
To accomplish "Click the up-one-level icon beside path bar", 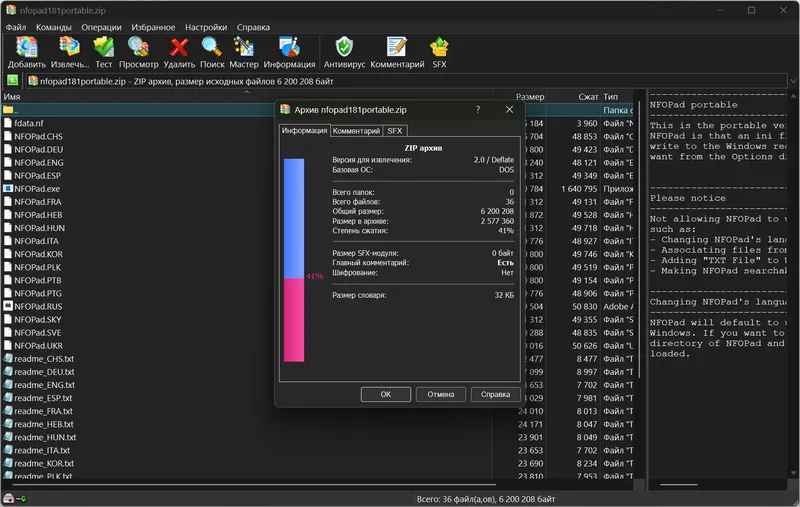I will click(x=12, y=81).
